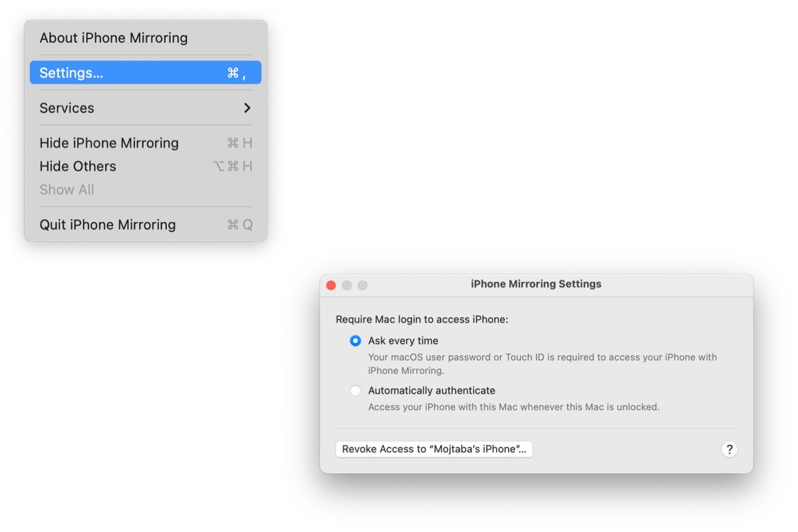Image resolution: width=798 pixels, height=532 pixels.
Task: Enable the Automatically authenticate radio option
Action: coord(356,390)
